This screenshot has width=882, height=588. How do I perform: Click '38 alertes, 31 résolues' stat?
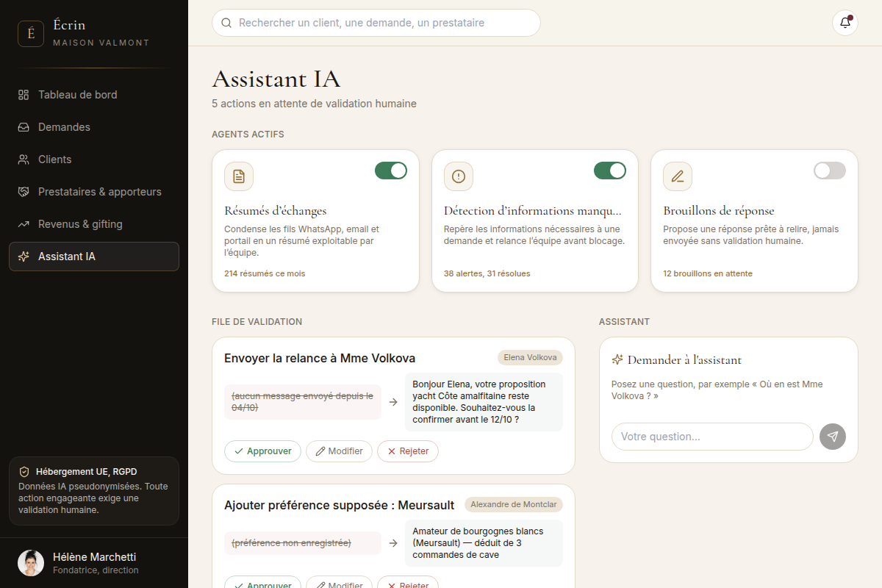487,273
